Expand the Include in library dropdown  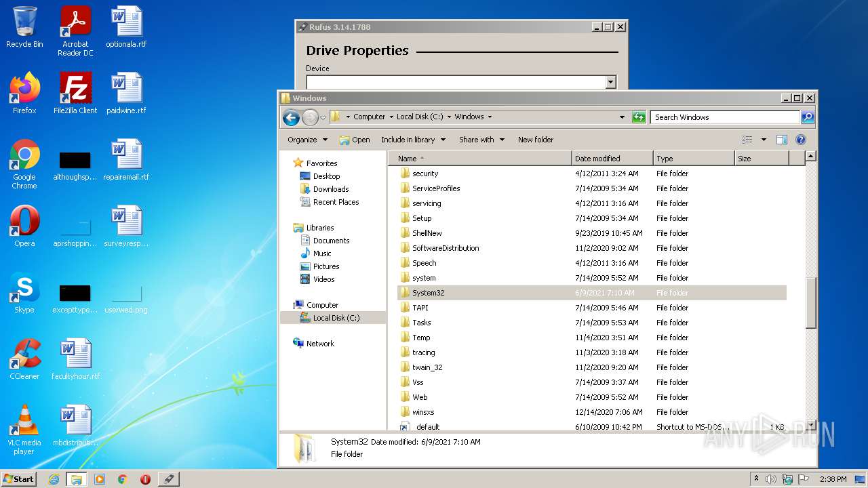[x=413, y=140]
